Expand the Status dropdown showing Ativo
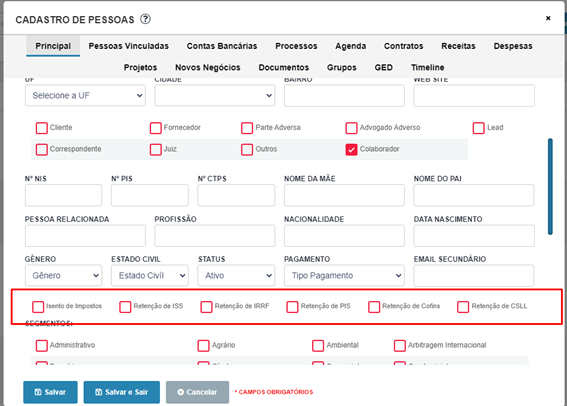This screenshot has width=567, height=406. pyautogui.click(x=236, y=275)
